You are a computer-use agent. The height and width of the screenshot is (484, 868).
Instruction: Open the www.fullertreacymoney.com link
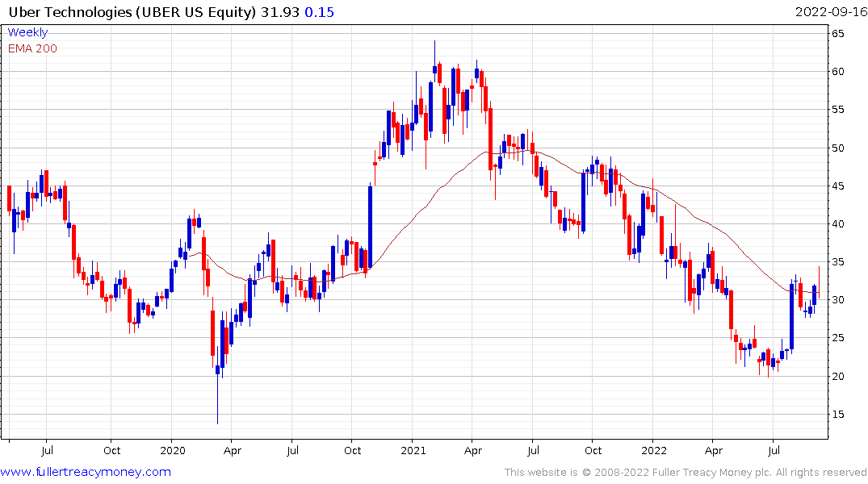86,472
